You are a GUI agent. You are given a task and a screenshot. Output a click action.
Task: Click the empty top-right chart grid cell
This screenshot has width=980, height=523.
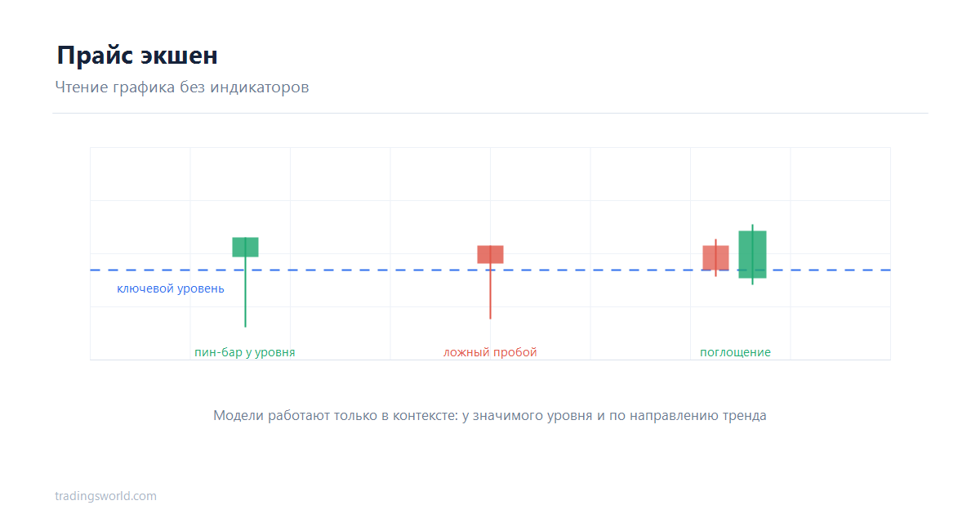[x=840, y=174]
